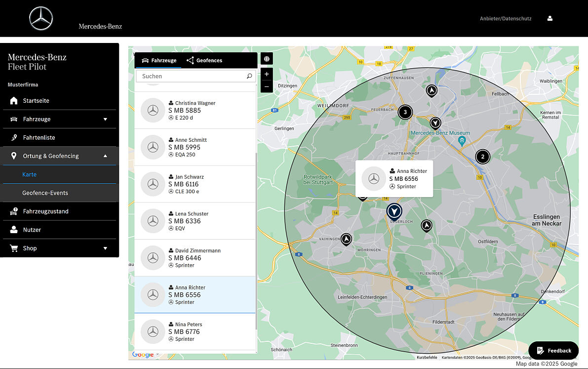588x369 pixels.
Task: Select the cluster marker showing 3 vehicles
Action: click(405, 112)
